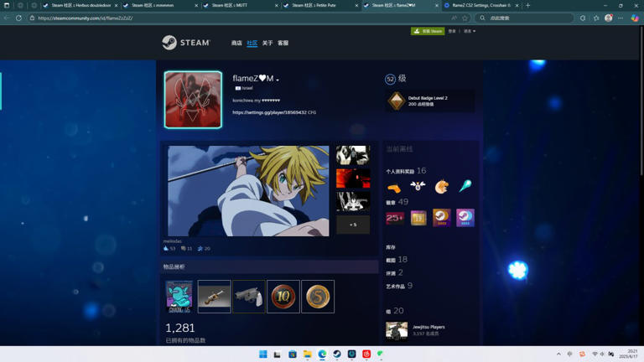Open the Steam app from the taskbar
644x362 pixels.
pos(337,354)
